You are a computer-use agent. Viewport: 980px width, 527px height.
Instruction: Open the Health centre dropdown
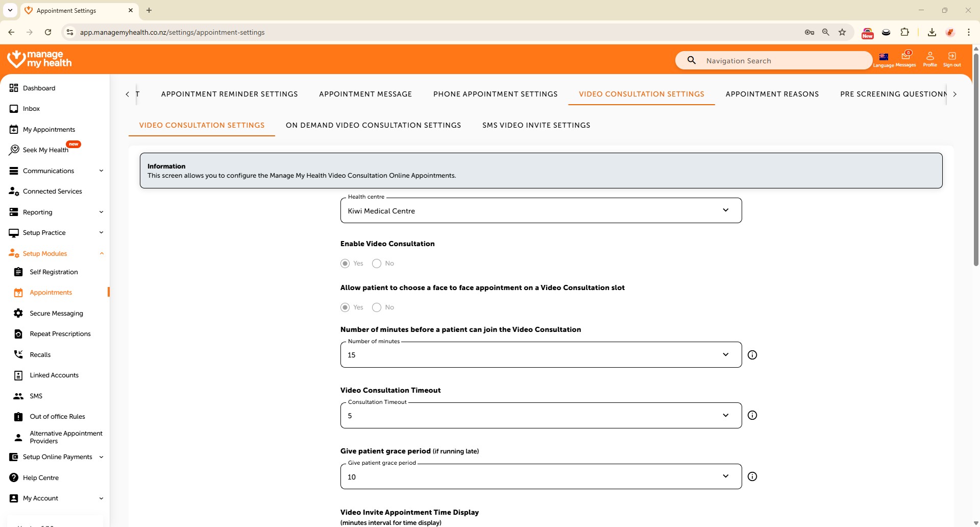541,211
